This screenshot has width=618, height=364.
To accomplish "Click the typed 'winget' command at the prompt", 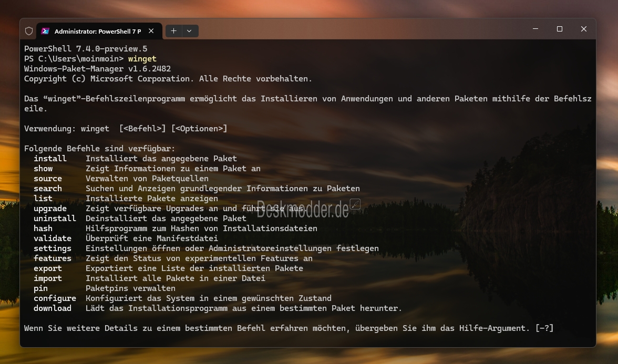I will (x=142, y=59).
